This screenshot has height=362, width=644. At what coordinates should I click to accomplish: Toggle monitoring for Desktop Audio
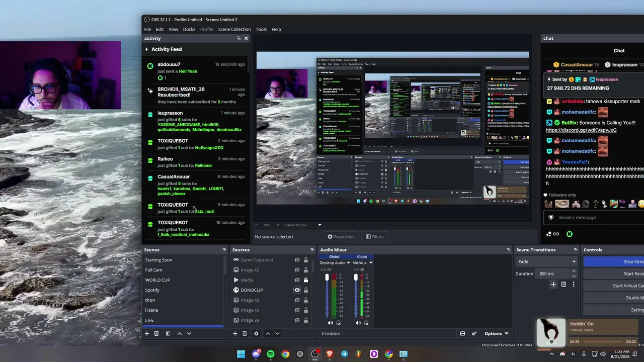(x=338, y=323)
